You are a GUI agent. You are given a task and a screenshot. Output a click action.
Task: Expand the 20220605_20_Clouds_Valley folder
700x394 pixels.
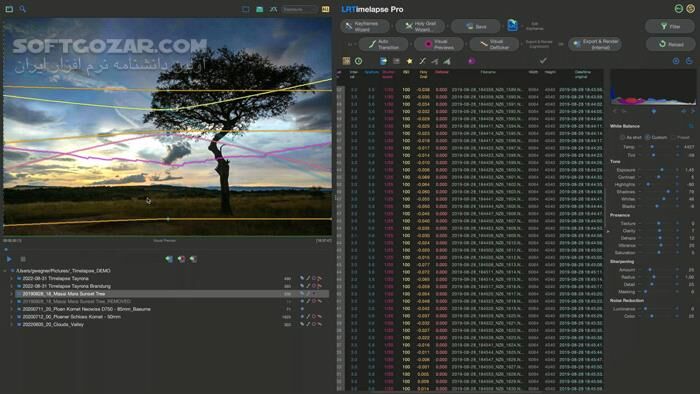coord(12,324)
